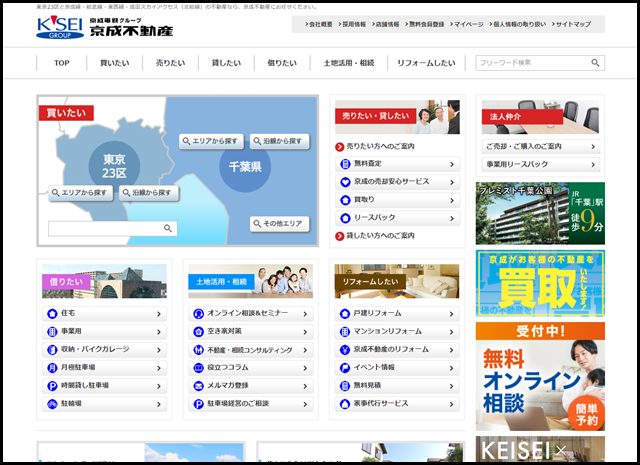
Task: Open the 売りたい navigation menu
Action: (x=171, y=63)
